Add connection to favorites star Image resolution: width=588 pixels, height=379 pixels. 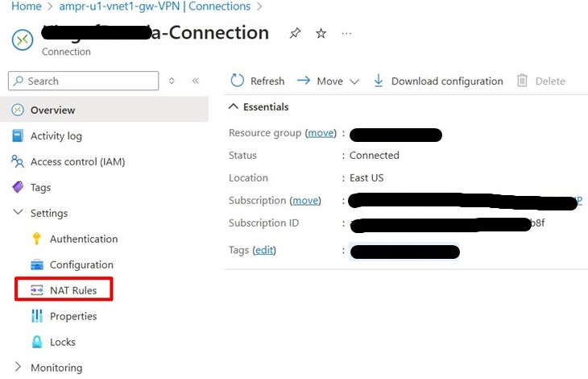[x=321, y=33]
